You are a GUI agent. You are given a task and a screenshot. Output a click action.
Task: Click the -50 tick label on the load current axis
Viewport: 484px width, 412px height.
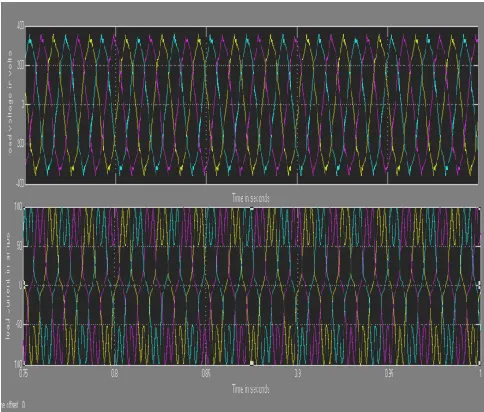click(19, 325)
